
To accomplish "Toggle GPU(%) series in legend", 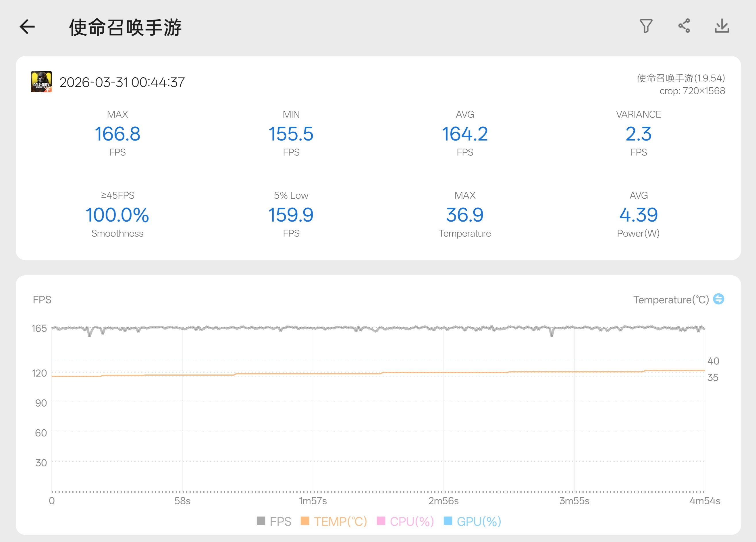I will [479, 521].
